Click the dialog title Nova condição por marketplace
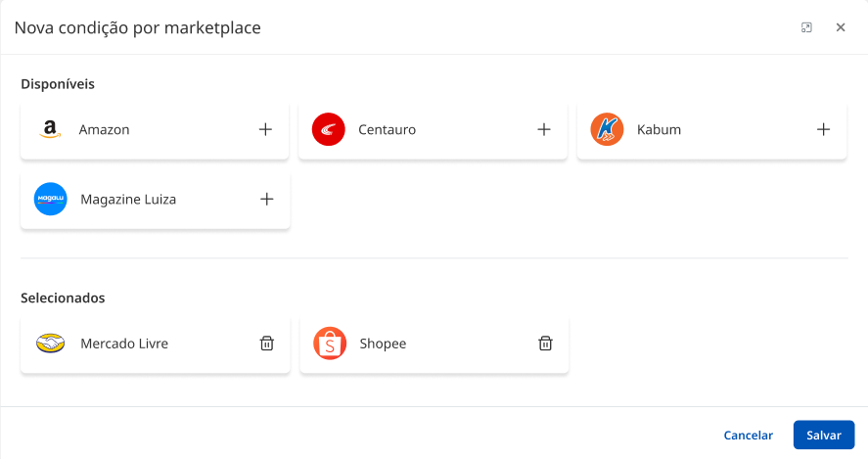This screenshot has height=459, width=868. click(137, 27)
